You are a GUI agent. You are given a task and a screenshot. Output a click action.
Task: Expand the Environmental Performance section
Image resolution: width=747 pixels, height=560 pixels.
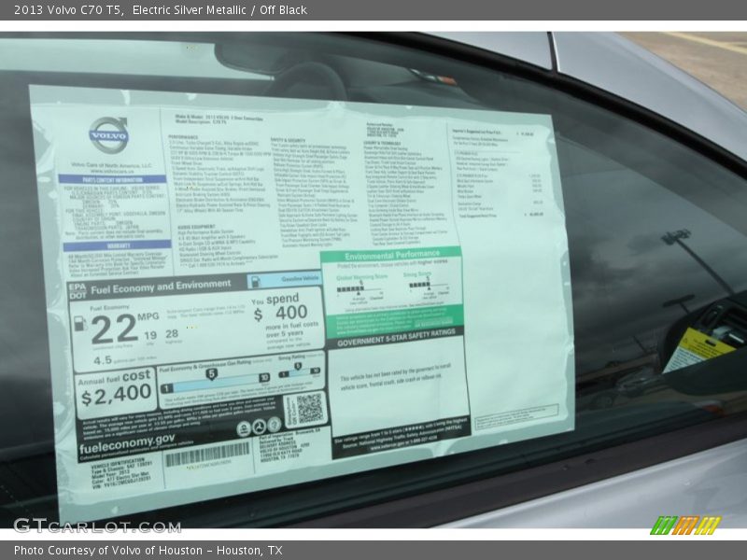click(x=392, y=254)
